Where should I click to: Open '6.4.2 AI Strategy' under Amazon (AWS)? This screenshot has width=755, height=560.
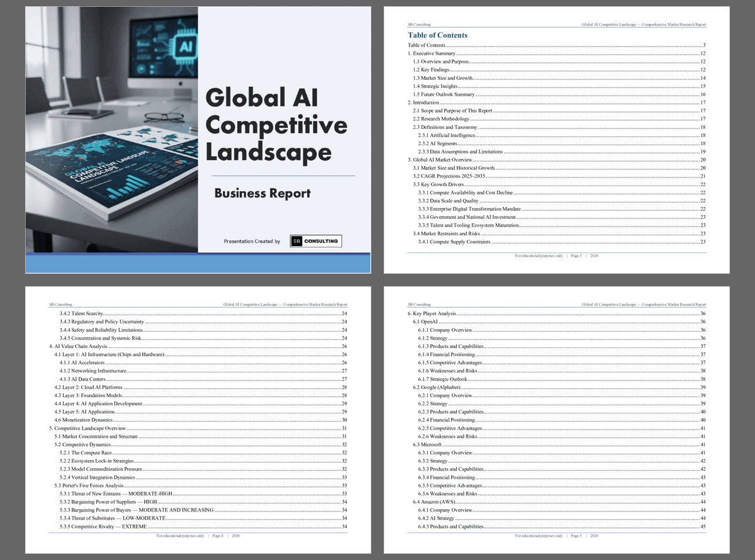point(436,518)
